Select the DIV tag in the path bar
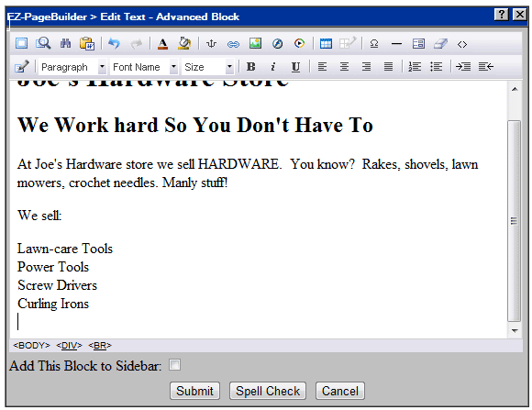The image size is (532, 410). [x=69, y=346]
